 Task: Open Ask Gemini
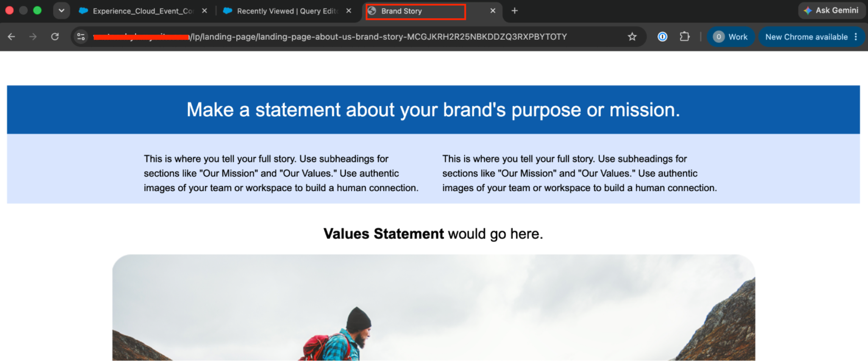831,11
